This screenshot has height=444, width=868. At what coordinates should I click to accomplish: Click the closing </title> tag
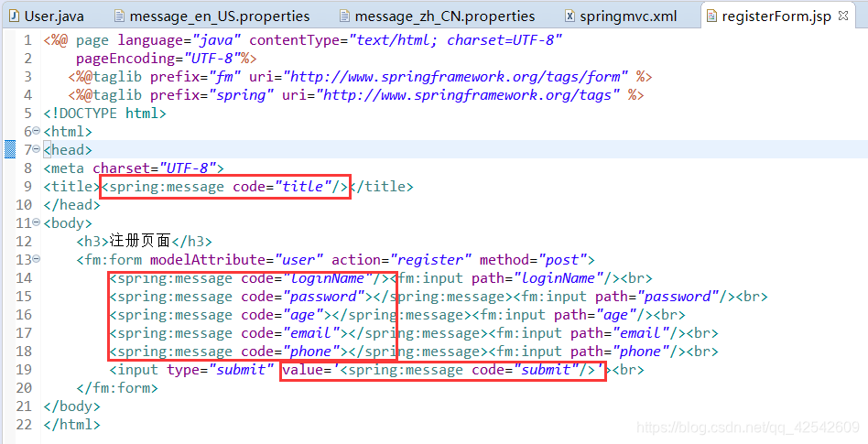pos(381,186)
